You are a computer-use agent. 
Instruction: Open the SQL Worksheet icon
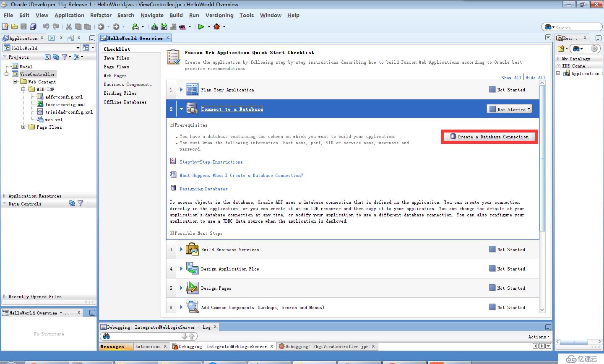tap(135, 26)
